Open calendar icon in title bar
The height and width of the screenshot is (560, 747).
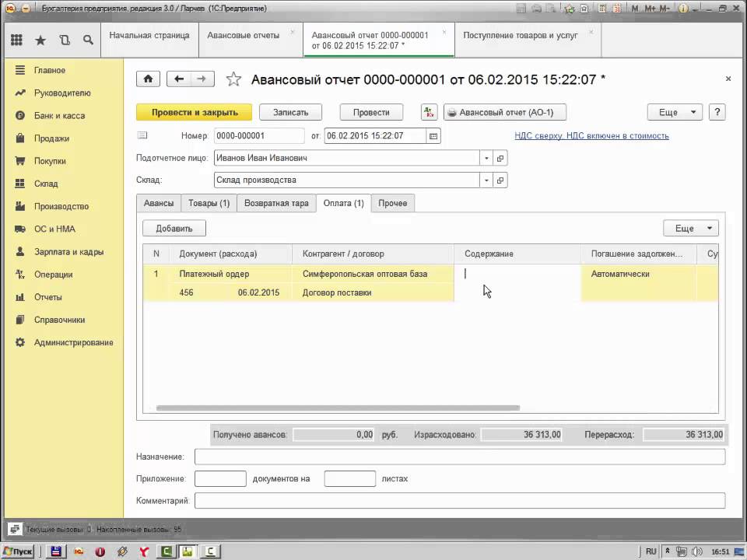pyautogui.click(x=617, y=8)
